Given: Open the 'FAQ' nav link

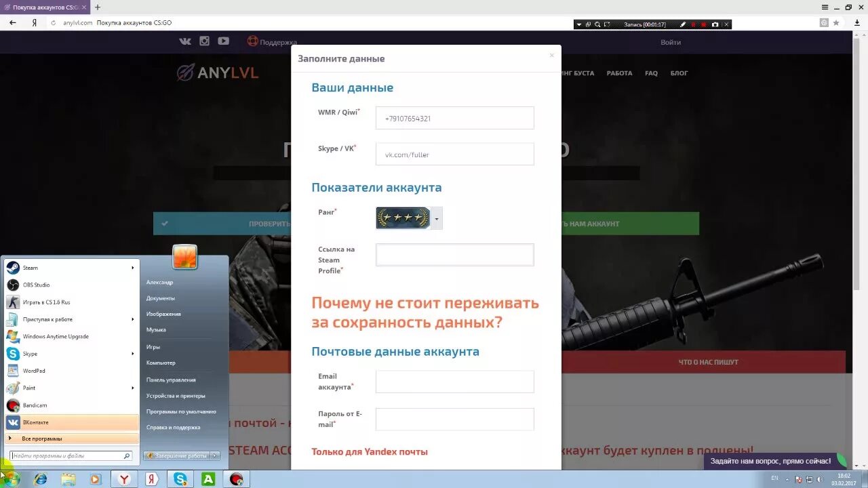Looking at the screenshot, I should [x=651, y=73].
